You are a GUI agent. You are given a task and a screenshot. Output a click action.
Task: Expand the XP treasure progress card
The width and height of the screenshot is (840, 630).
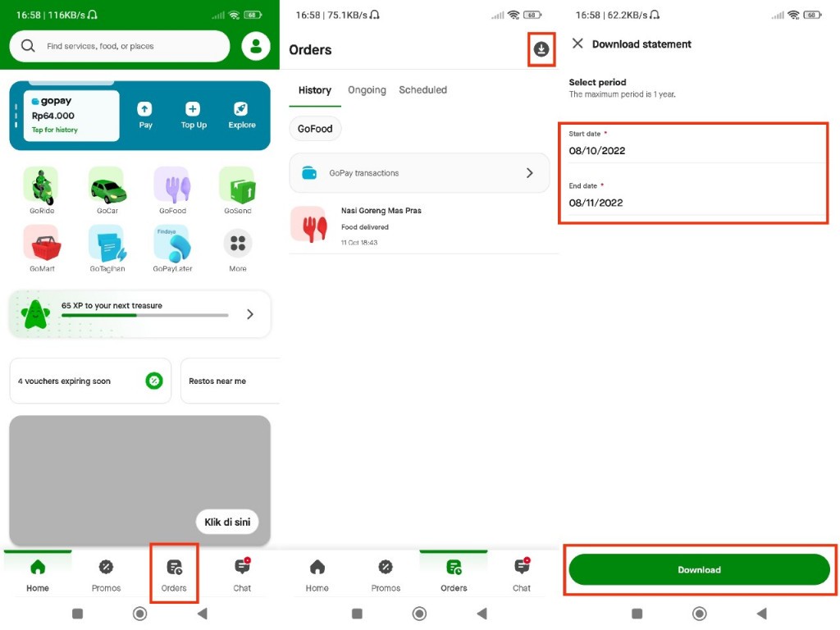pyautogui.click(x=139, y=313)
